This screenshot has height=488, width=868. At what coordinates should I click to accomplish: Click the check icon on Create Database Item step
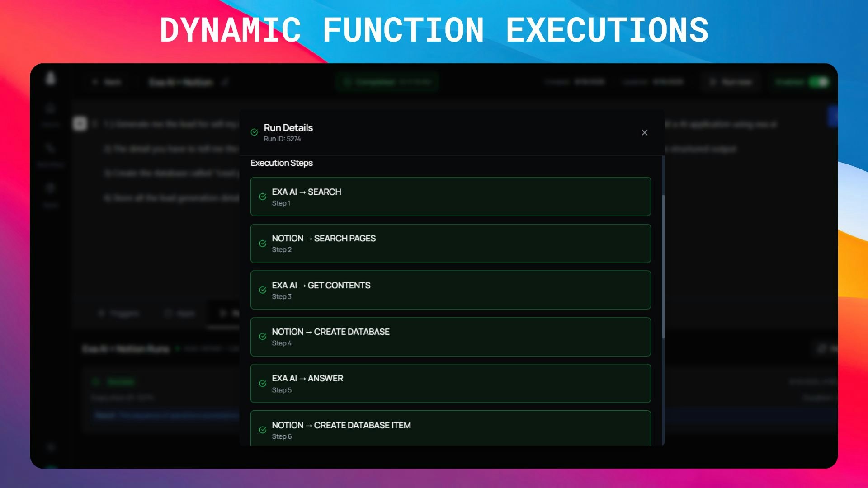[263, 430]
